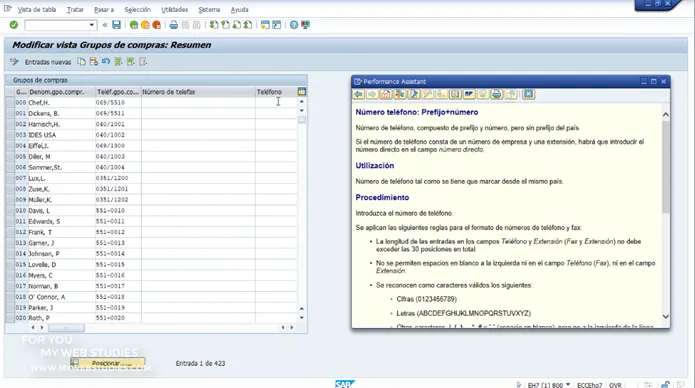
Task: Click the red Cancel icon
Action: [x=156, y=25]
